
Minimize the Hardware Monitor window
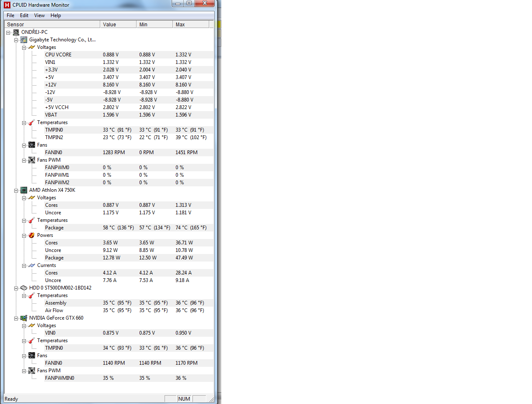point(178,3)
